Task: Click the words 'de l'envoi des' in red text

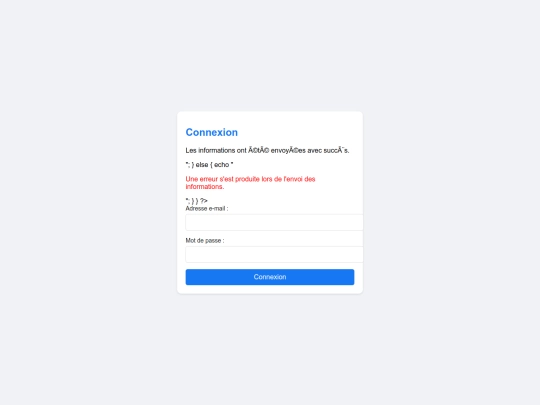Action: (x=294, y=179)
